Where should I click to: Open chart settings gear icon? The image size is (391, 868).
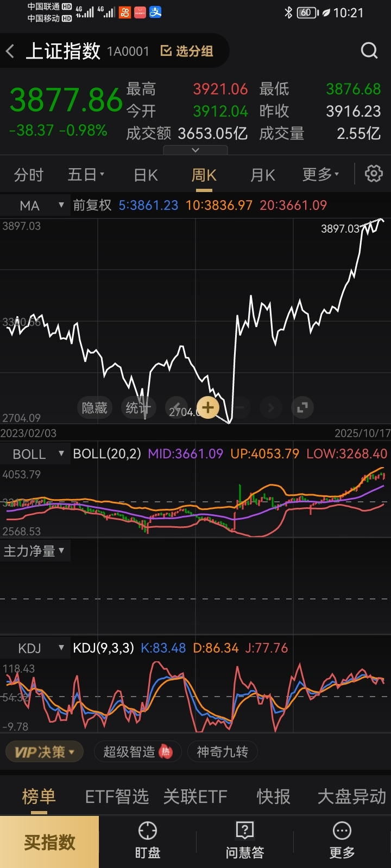tap(374, 174)
